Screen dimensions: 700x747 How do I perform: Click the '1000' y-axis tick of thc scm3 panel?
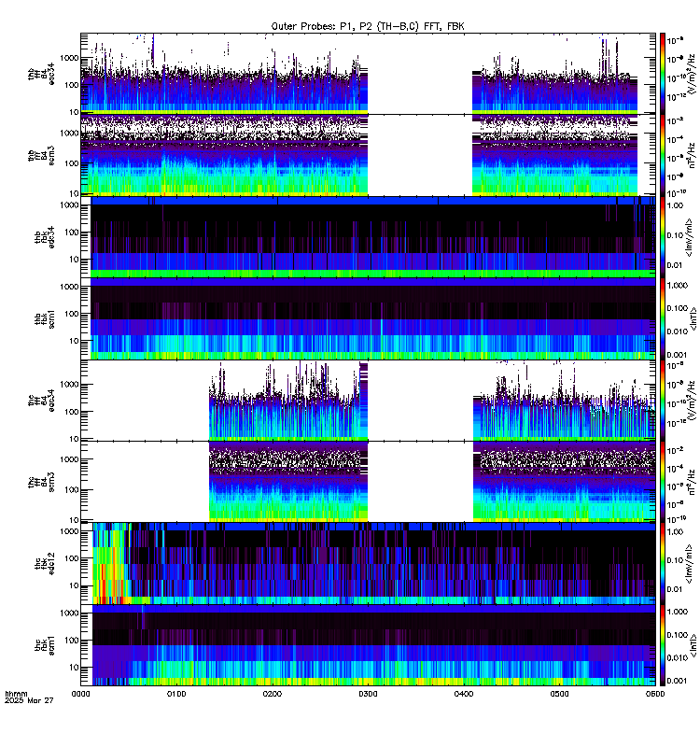pyautogui.click(x=69, y=459)
